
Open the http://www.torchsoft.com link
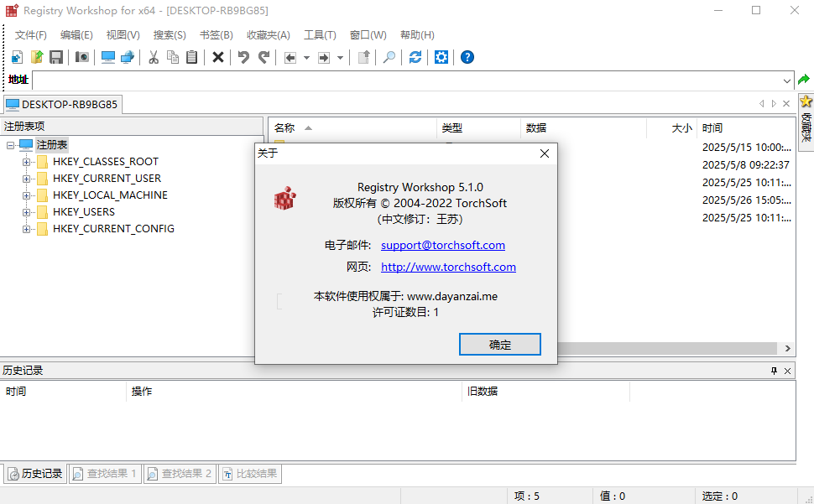tap(448, 267)
